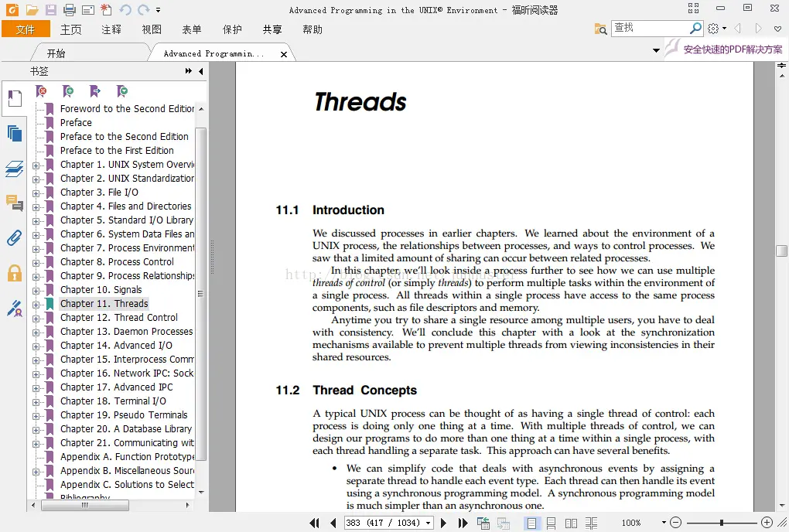The image size is (789, 532).
Task: Click the previous view icon in status bar
Action: click(x=483, y=523)
